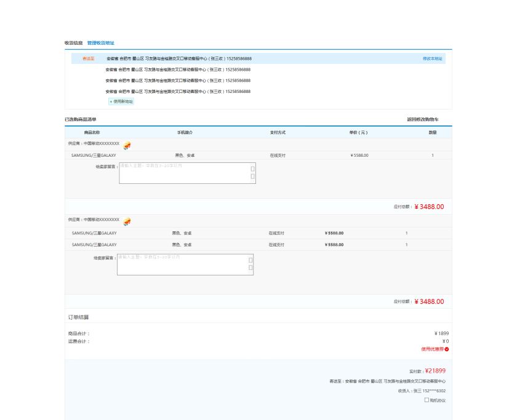Click the ¥1899 goods total value
This screenshot has width=517, height=420.
coord(441,333)
